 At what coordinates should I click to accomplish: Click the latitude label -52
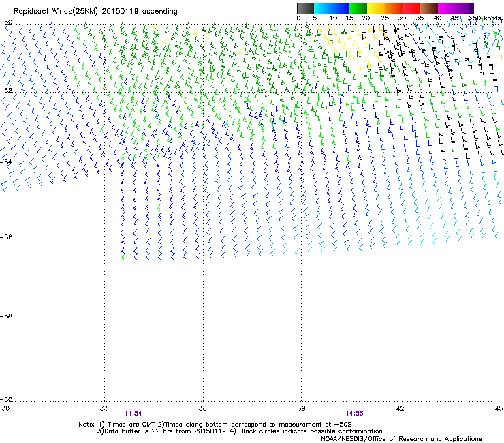[x=6, y=91]
